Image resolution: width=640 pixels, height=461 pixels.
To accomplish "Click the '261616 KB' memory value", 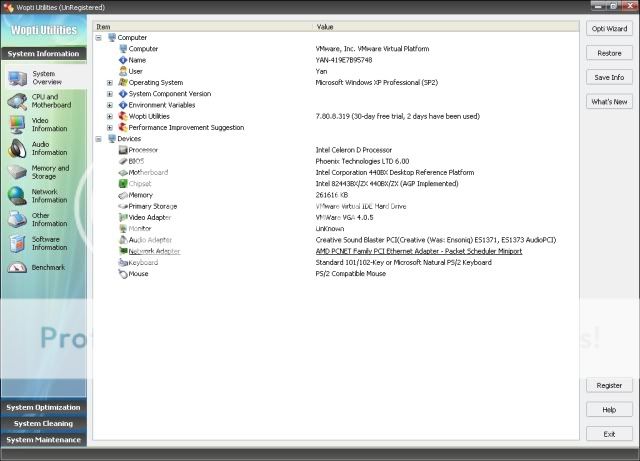I will click(332, 195).
